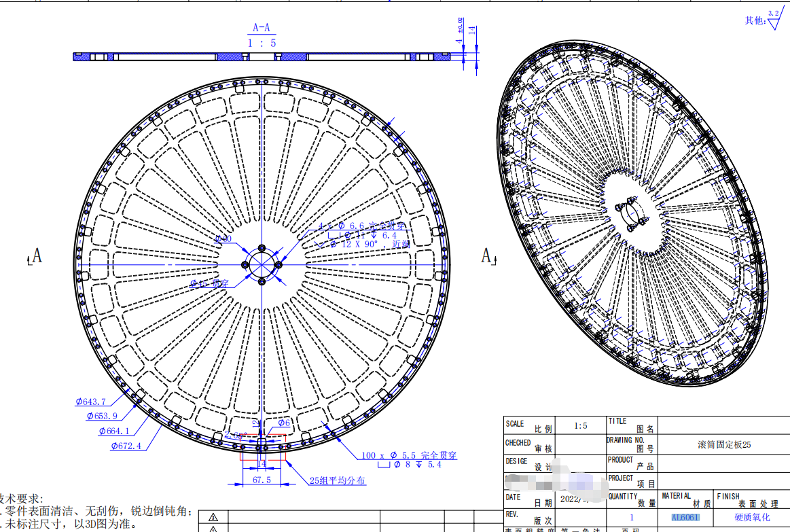Select the revision triangle symbol in bottom table
Screen dimensions: 790x532
(x=214, y=518)
